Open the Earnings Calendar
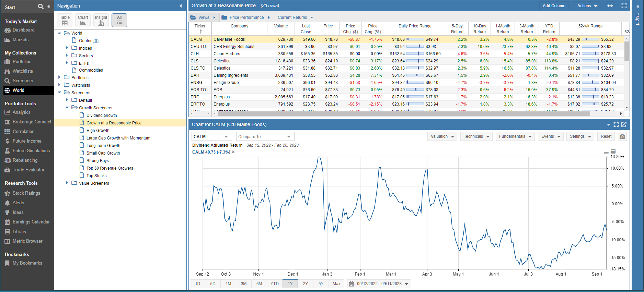The height and width of the screenshot is (292, 644). (x=31, y=222)
